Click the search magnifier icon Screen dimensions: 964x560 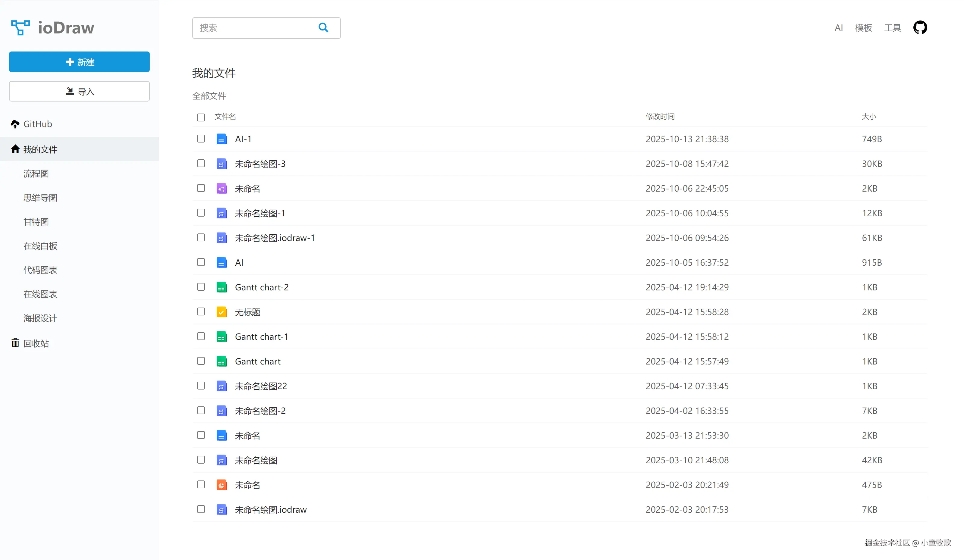pos(323,27)
